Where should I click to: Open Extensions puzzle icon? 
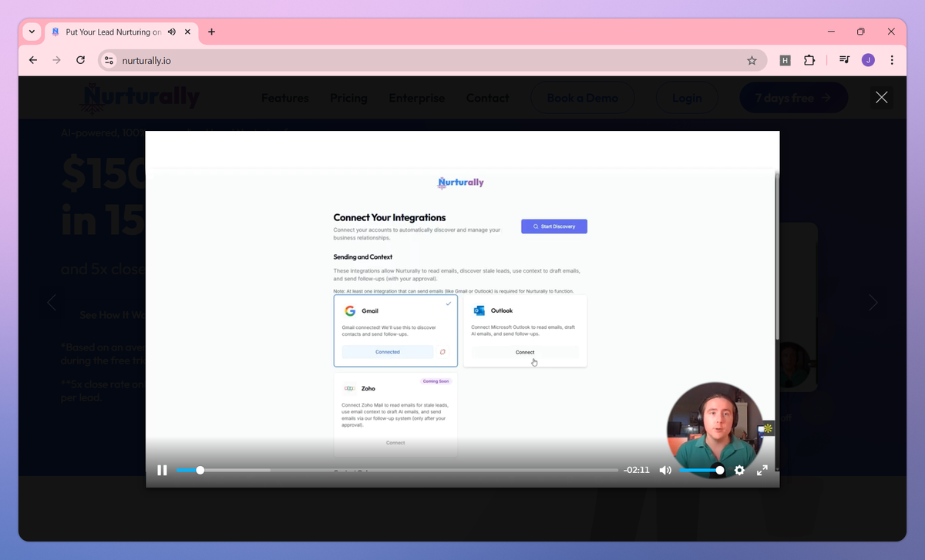point(809,60)
